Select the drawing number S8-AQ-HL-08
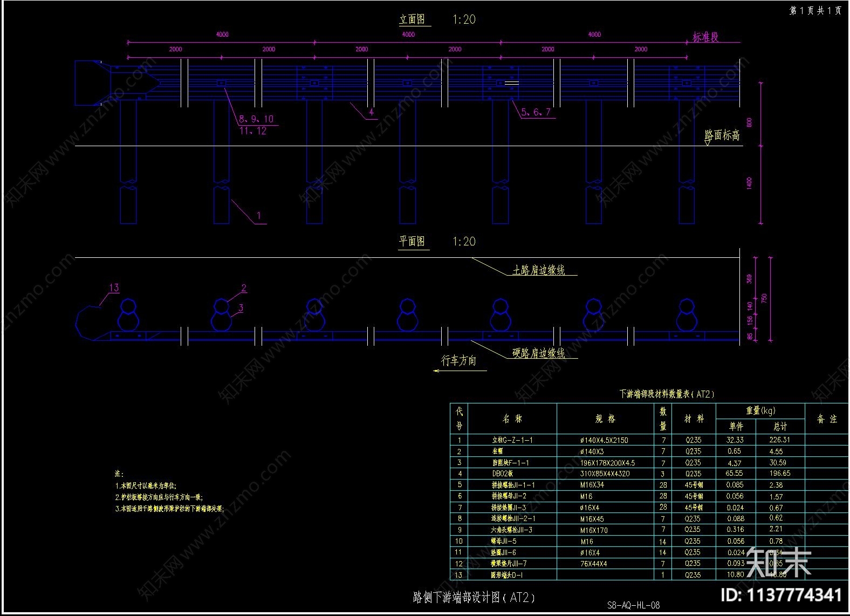850x616 pixels. tap(633, 605)
